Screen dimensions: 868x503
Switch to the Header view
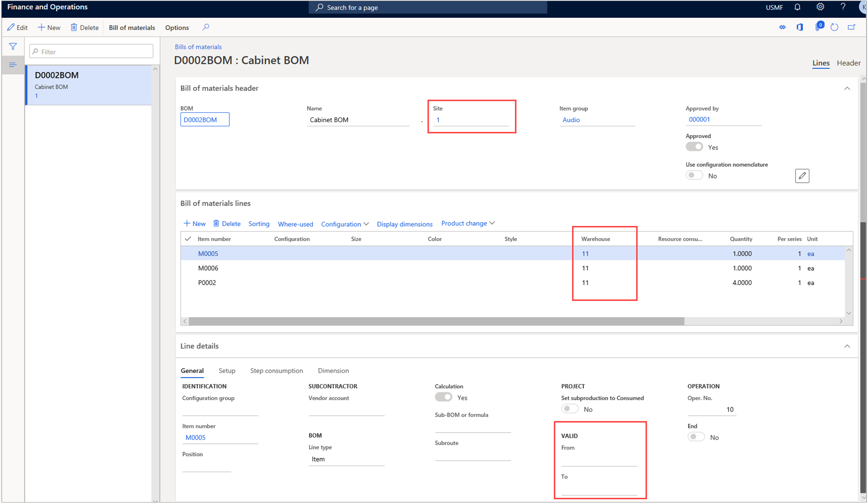click(x=848, y=63)
